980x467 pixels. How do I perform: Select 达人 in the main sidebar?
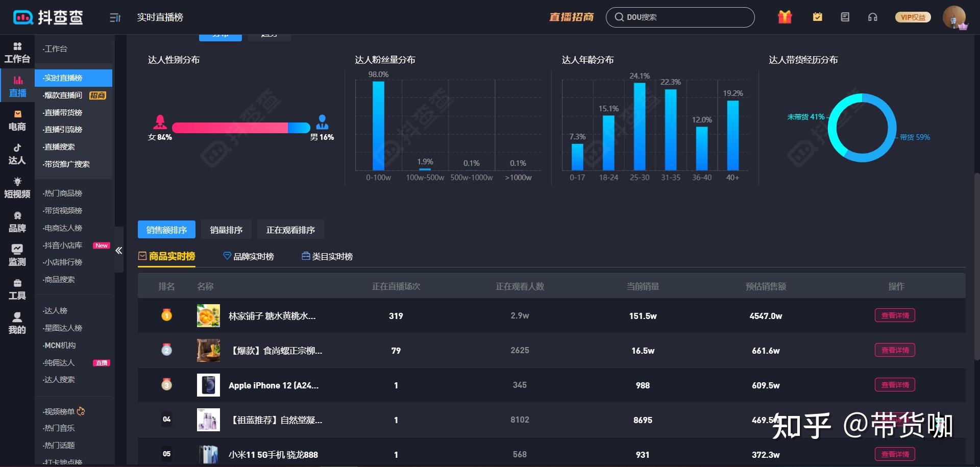point(17,154)
